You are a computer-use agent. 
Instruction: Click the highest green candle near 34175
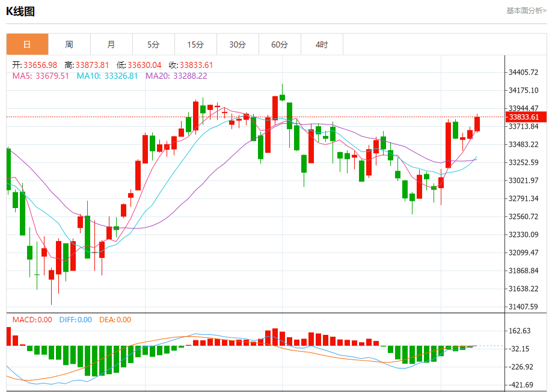click(282, 97)
